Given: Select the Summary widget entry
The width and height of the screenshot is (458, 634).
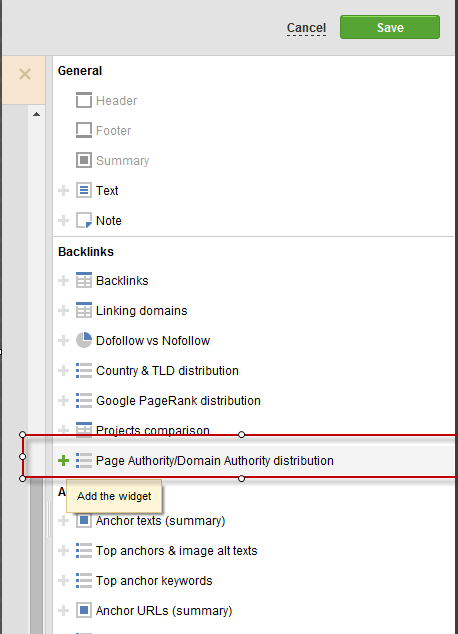Looking at the screenshot, I should [122, 160].
